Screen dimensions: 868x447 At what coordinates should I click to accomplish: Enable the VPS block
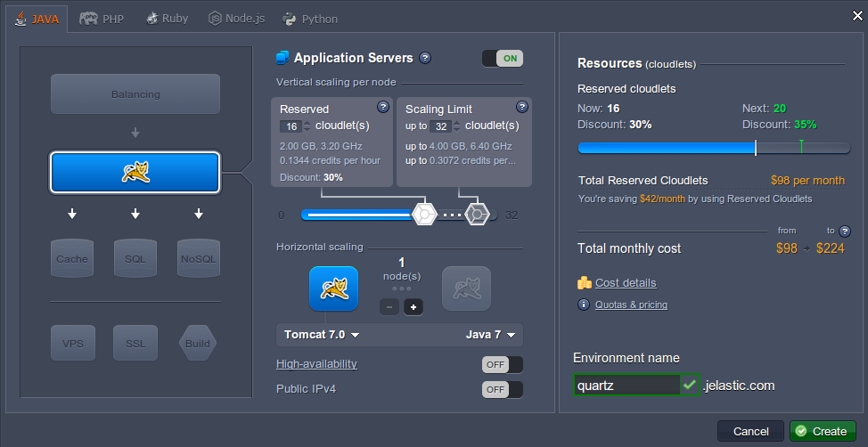[x=73, y=343]
